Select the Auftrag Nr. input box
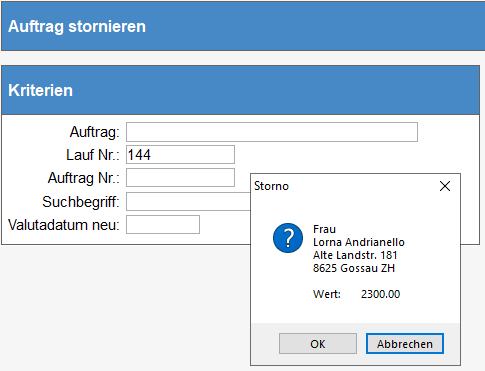Viewport: 485px width, 371px height. [x=180, y=178]
